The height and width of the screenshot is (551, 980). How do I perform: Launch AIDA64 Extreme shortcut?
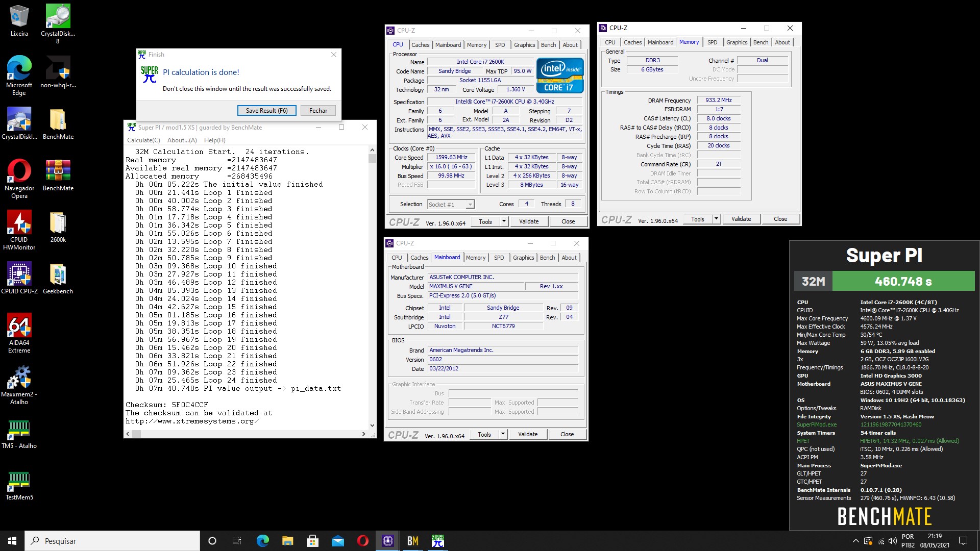(x=19, y=333)
